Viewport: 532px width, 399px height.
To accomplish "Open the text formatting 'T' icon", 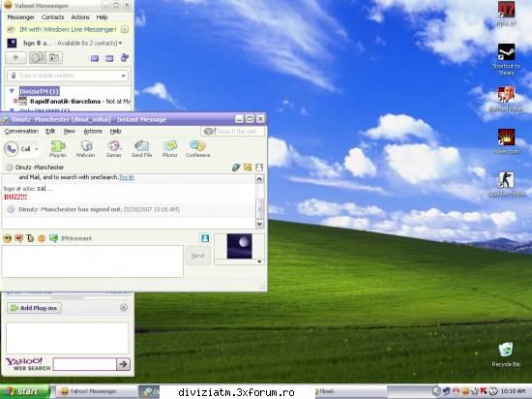I will (x=30, y=238).
